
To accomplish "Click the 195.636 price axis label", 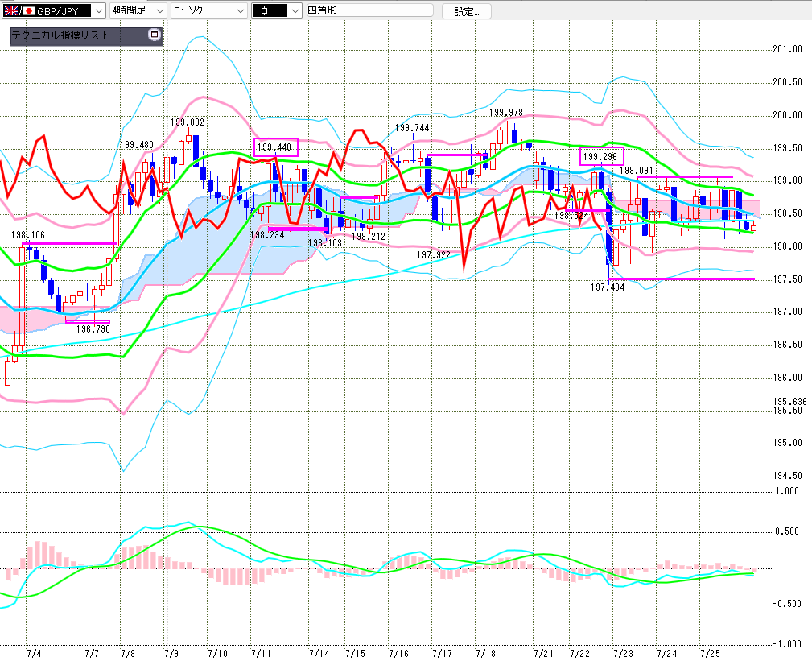I will pyautogui.click(x=789, y=402).
